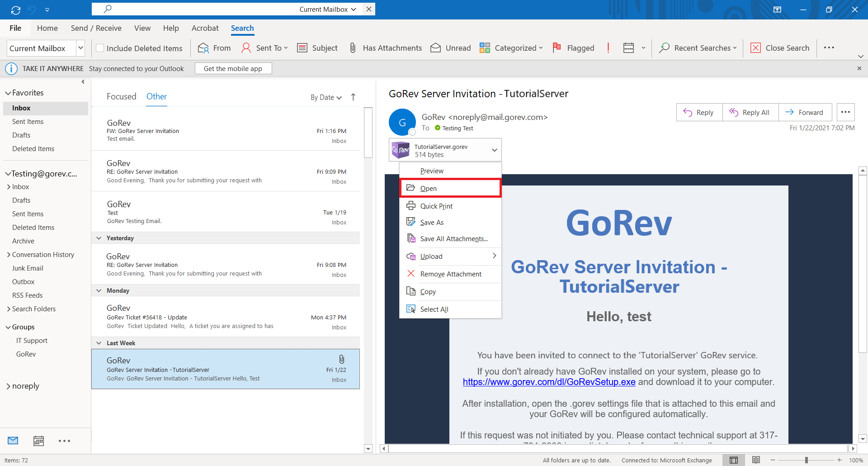
Task: Filter emails that Has Attachments
Action: pos(386,48)
